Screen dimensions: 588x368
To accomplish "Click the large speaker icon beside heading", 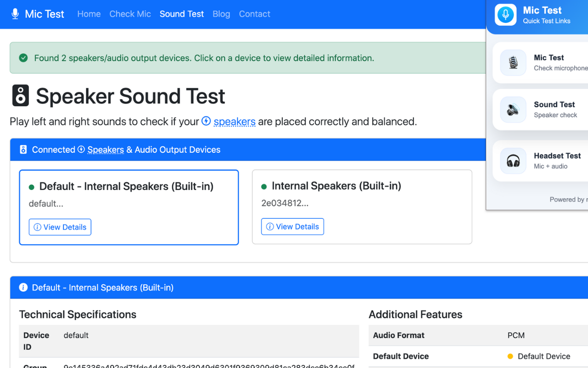I will [20, 96].
